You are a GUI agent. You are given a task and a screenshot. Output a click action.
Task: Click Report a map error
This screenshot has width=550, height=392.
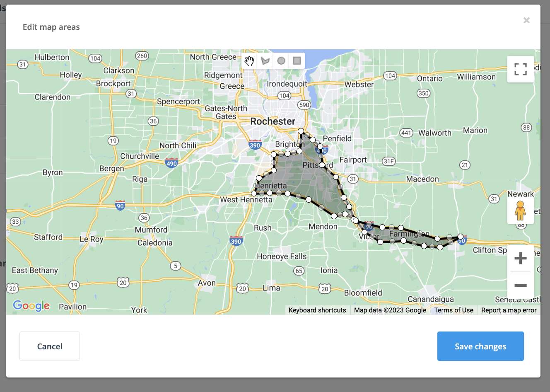(x=509, y=310)
